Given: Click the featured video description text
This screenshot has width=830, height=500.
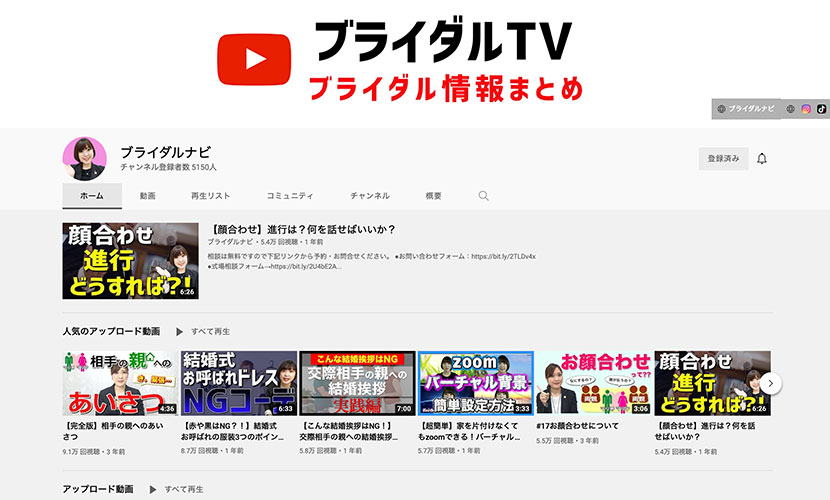Looking at the screenshot, I should pos(372,261).
